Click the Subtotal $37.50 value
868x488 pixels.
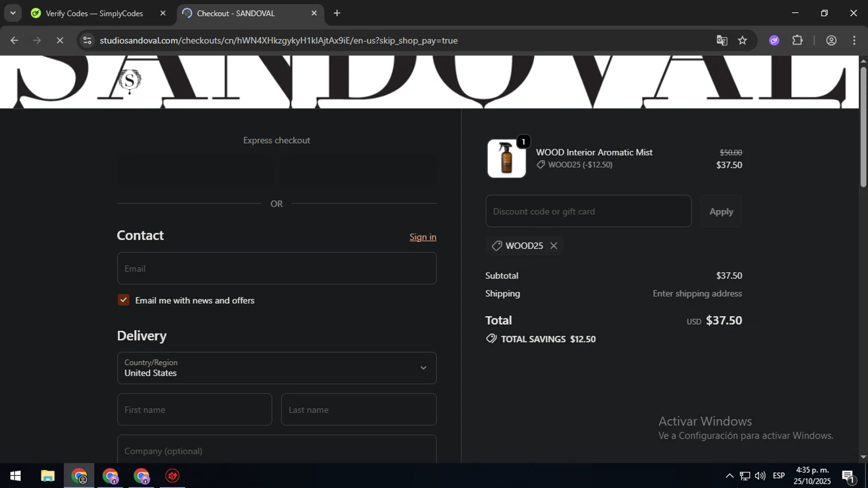pos(729,276)
